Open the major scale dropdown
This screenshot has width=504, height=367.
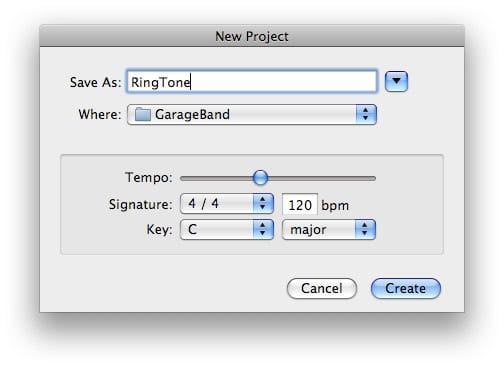coord(329,229)
